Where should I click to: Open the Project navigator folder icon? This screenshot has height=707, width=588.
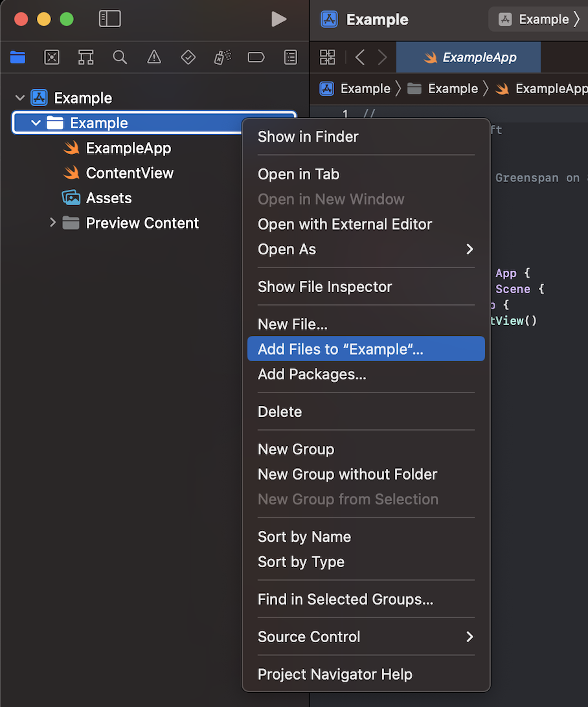coord(18,57)
